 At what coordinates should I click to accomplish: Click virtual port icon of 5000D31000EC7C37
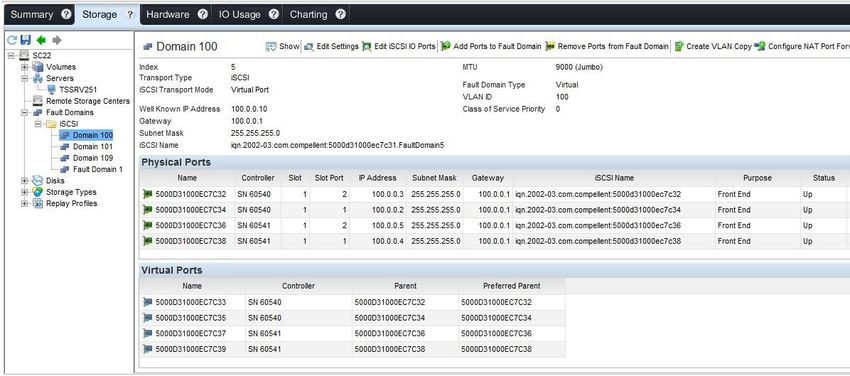[147, 334]
